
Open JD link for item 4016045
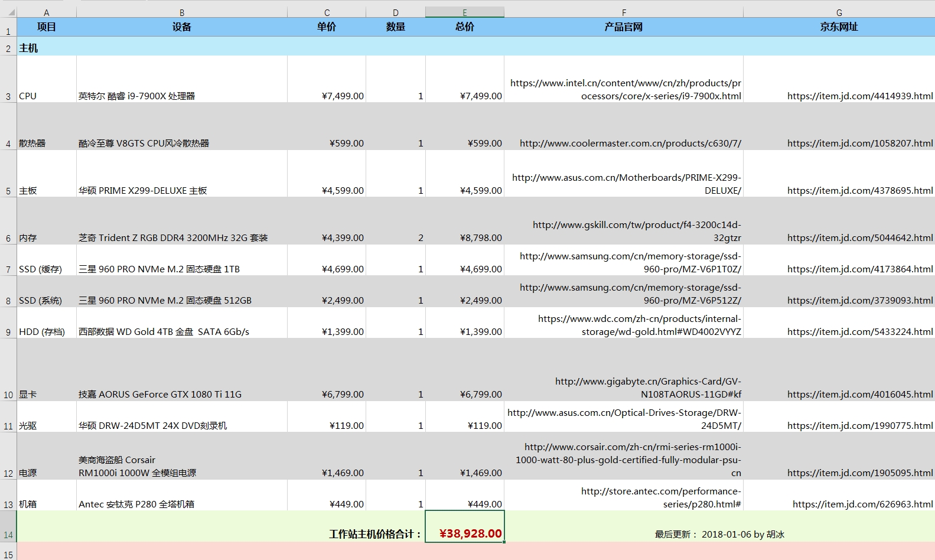pos(859,394)
